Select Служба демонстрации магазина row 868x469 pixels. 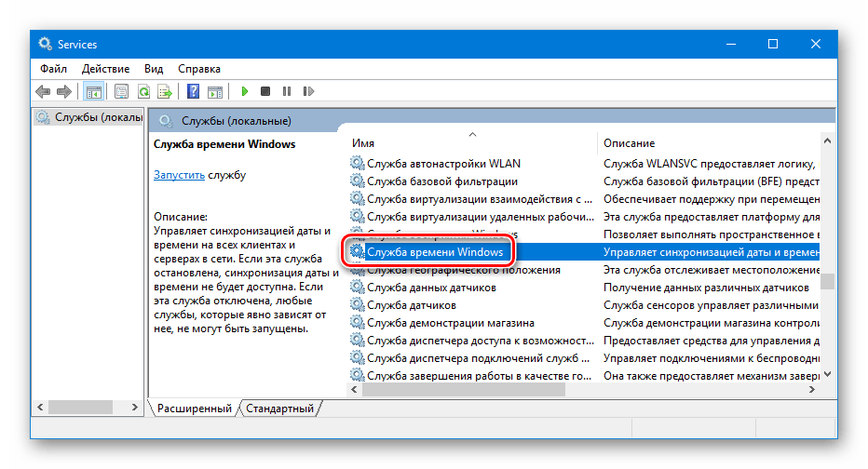pos(584,322)
